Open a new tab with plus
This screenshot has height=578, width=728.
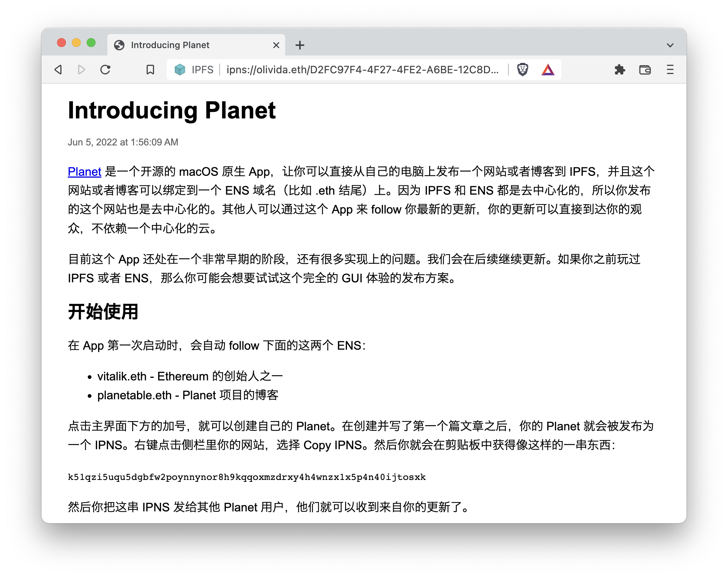tap(300, 45)
